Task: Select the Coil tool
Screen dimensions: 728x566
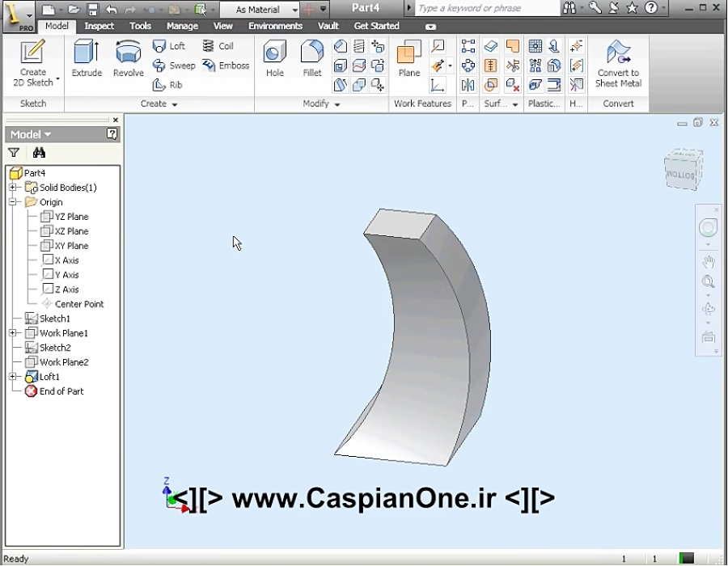Action: tap(219, 46)
